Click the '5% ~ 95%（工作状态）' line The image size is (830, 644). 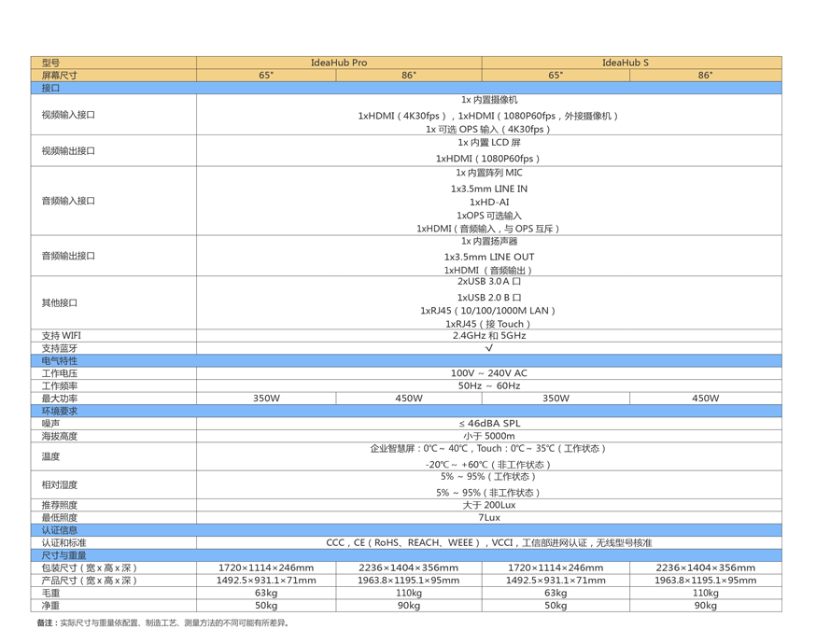coord(488,477)
